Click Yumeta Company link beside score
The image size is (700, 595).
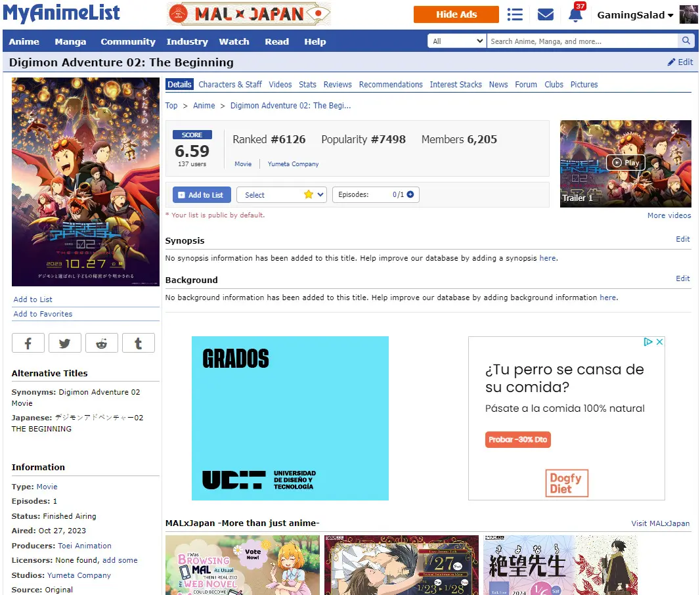[294, 164]
